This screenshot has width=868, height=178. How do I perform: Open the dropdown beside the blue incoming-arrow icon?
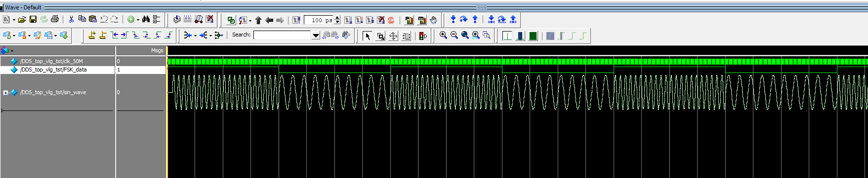[195, 36]
